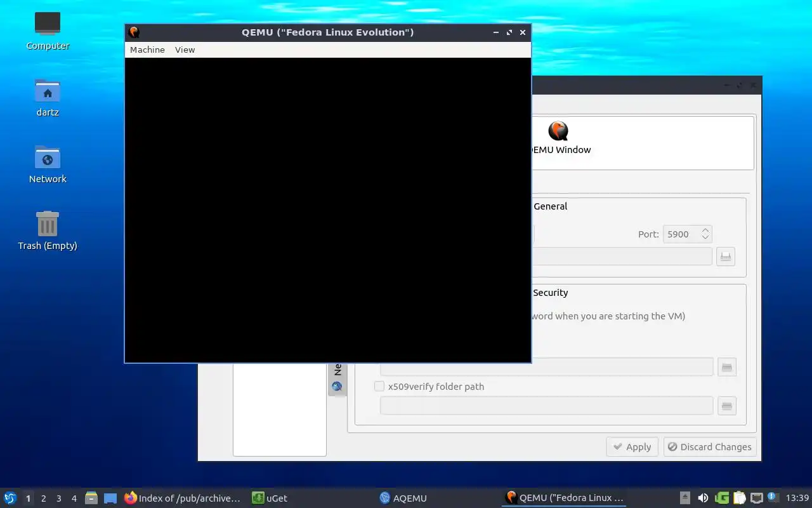Click the 13:39 clock on the taskbar
The image size is (812, 508).
coord(797,498)
